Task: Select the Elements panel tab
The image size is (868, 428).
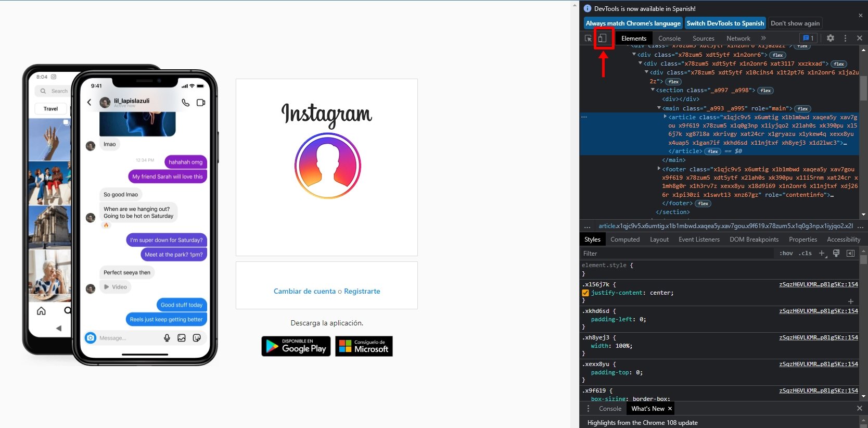Action: (x=634, y=39)
